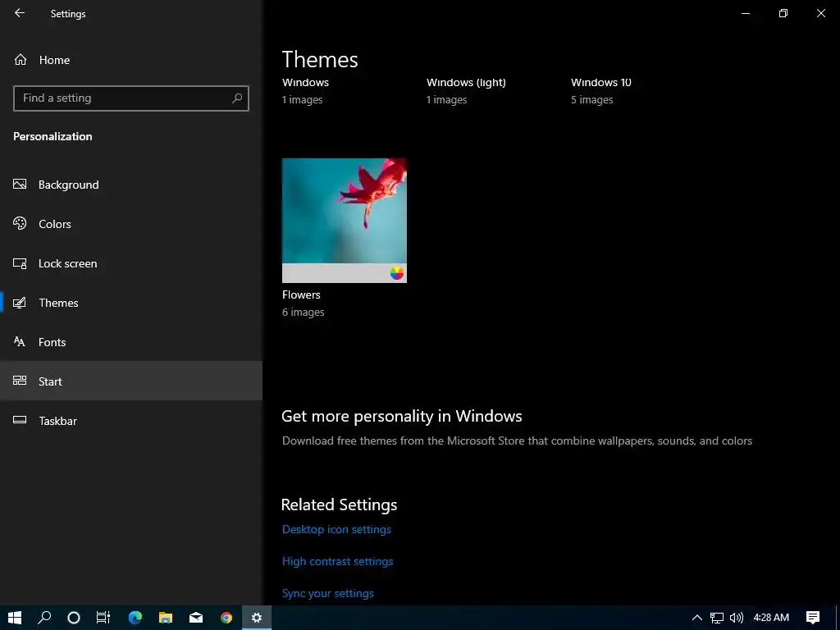The height and width of the screenshot is (630, 840).
Task: Click the Themes brush-and-monitor icon
Action: click(x=20, y=303)
